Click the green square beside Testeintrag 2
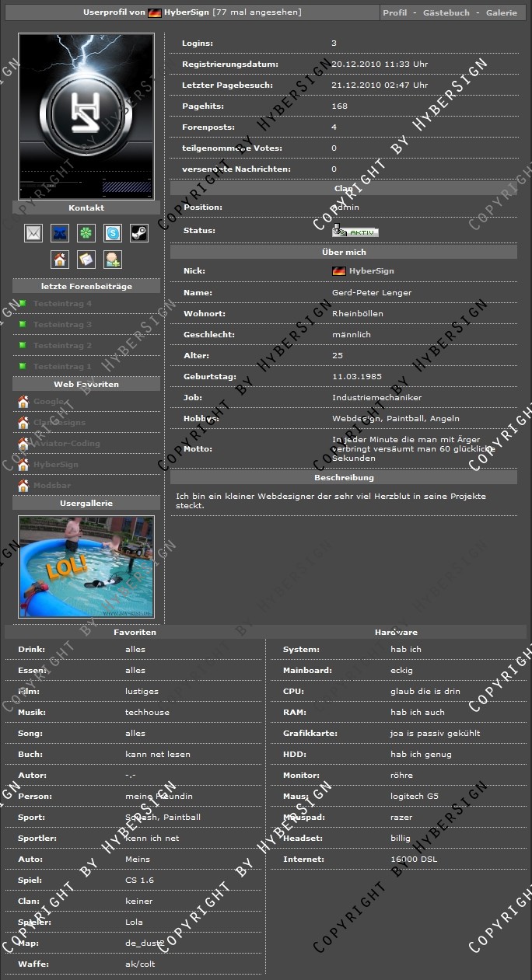The height and width of the screenshot is (980, 532). click(x=23, y=346)
